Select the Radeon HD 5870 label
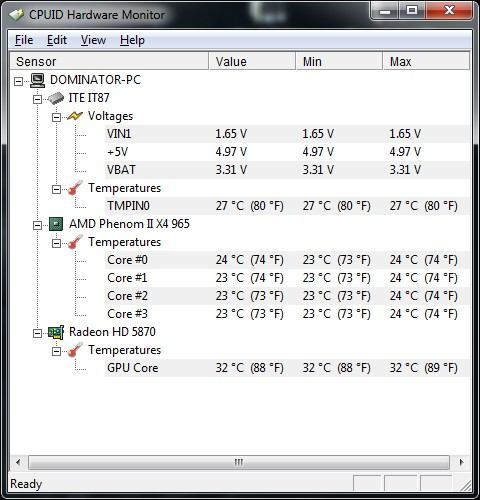The image size is (480, 500). pyautogui.click(x=112, y=332)
